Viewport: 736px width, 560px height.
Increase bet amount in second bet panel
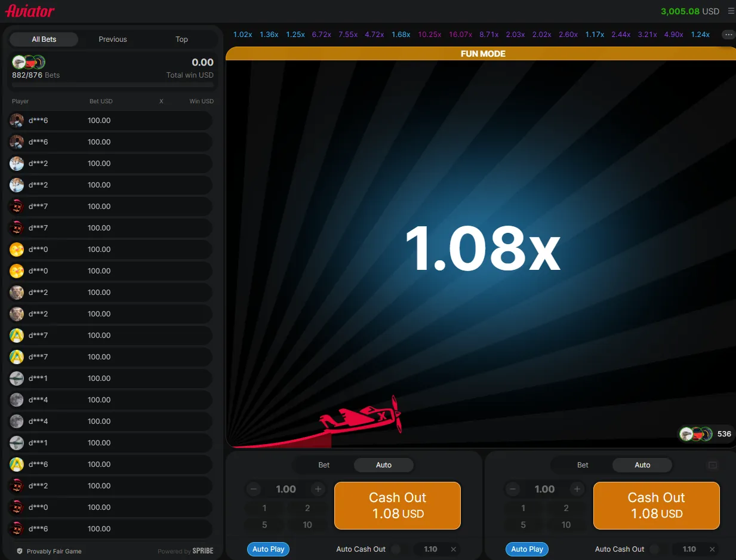(x=577, y=489)
